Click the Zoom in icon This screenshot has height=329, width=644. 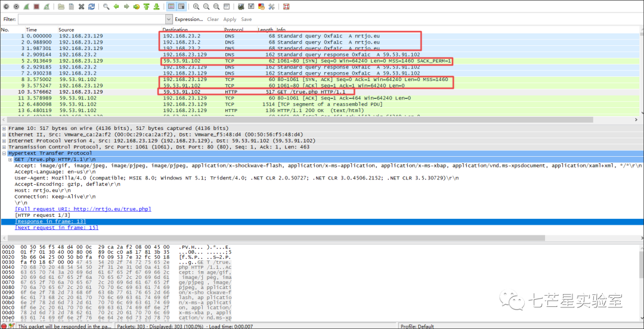pyautogui.click(x=196, y=7)
